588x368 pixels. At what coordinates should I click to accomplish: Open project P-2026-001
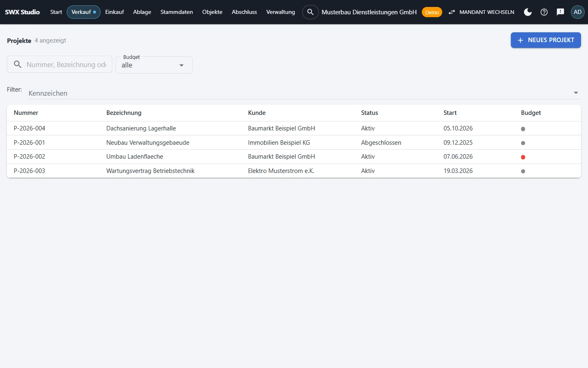29,143
